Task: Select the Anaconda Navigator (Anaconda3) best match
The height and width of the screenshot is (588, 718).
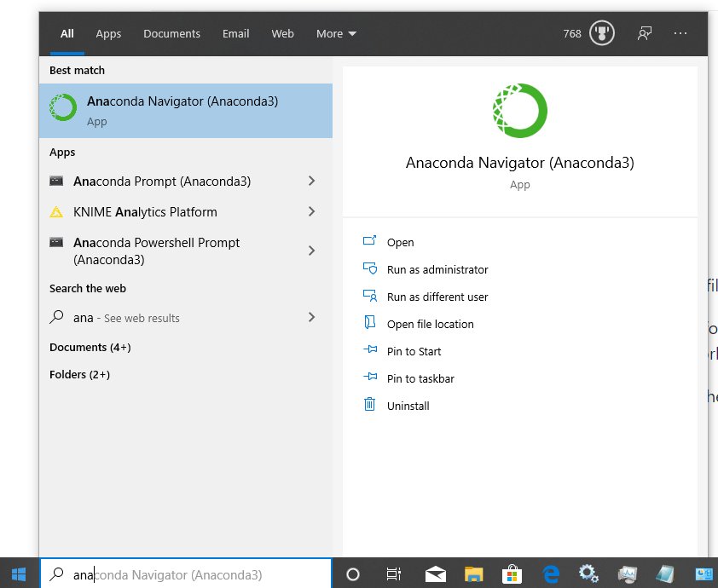Action: [x=186, y=111]
